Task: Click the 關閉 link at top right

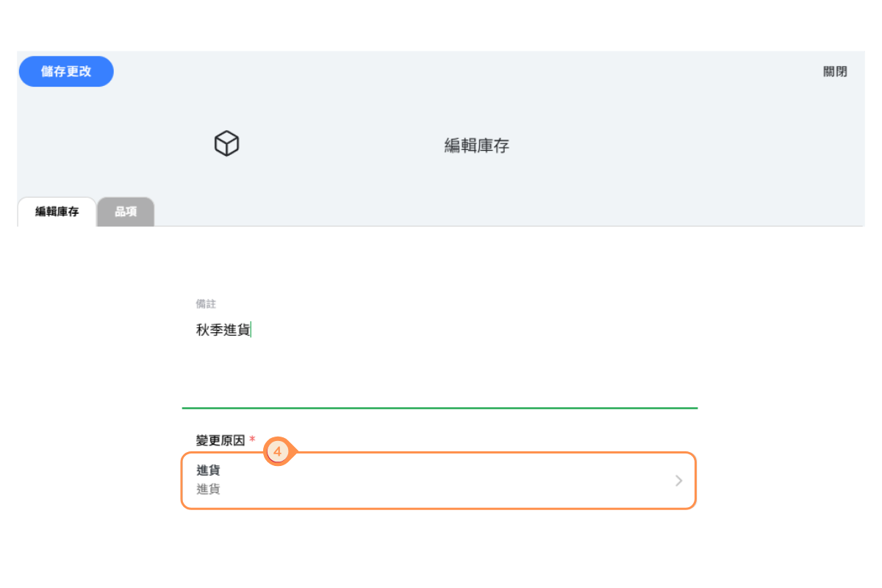Action: click(835, 71)
